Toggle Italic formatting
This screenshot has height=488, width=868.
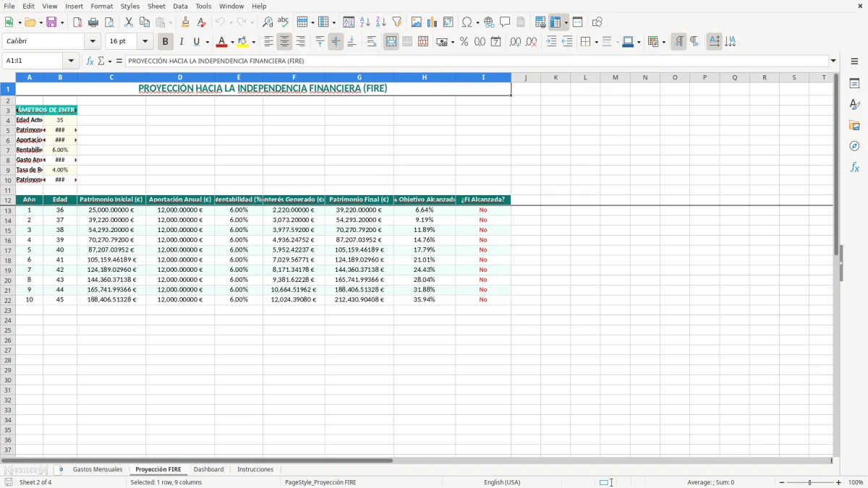(x=181, y=42)
